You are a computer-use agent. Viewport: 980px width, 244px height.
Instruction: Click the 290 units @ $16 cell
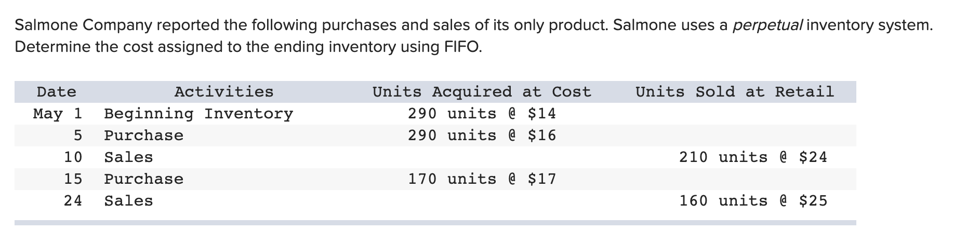482,135
